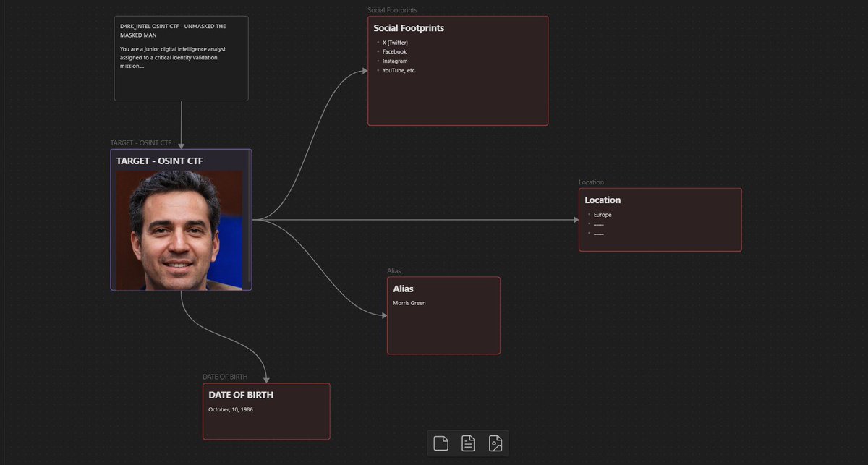Select the 'Social Footprints' card heading
The height and width of the screenshot is (465, 868).
coord(409,28)
